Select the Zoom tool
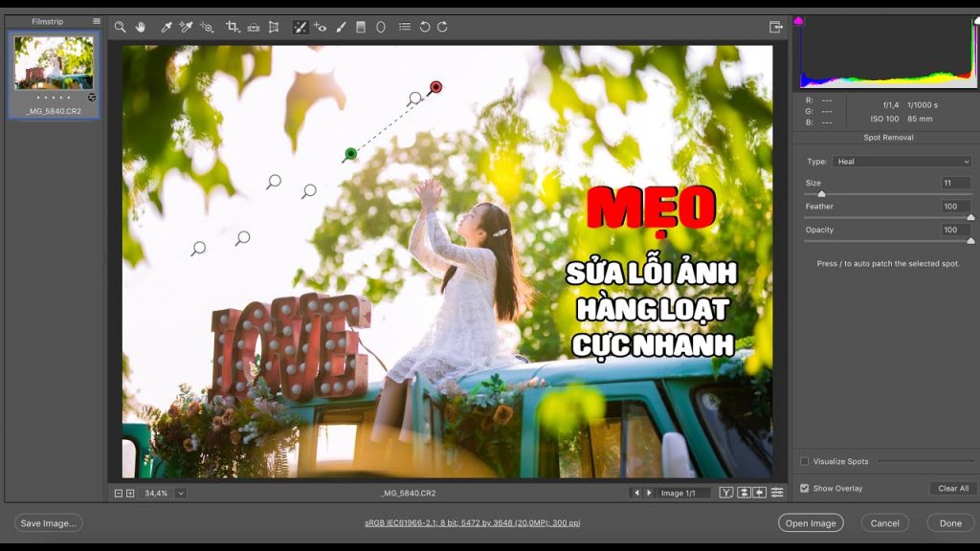 [x=121, y=28]
